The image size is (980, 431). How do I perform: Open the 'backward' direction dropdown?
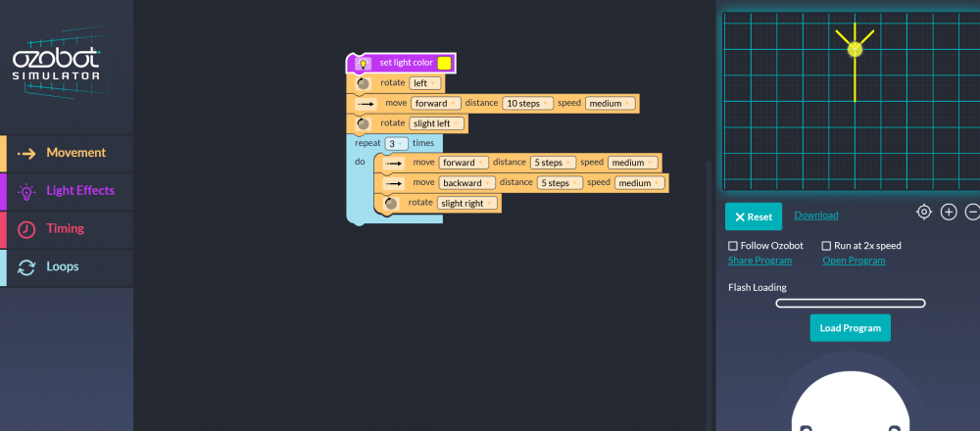tap(466, 183)
